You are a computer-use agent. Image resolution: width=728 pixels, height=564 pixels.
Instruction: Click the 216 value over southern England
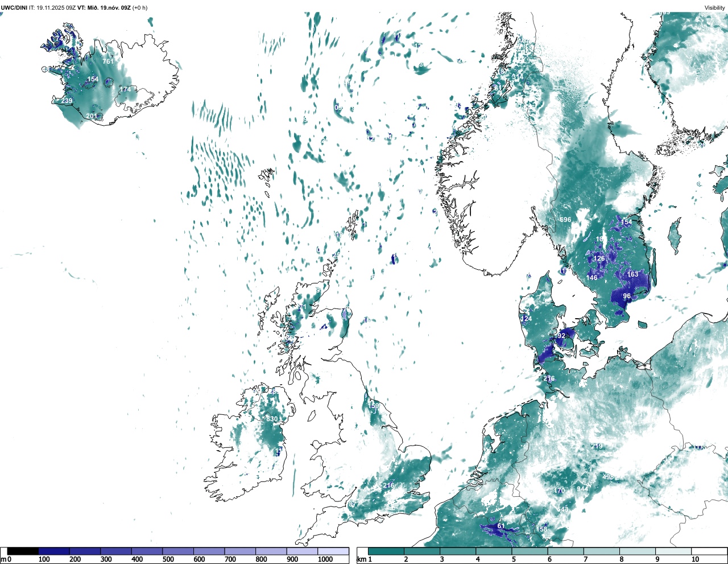tap(388, 485)
